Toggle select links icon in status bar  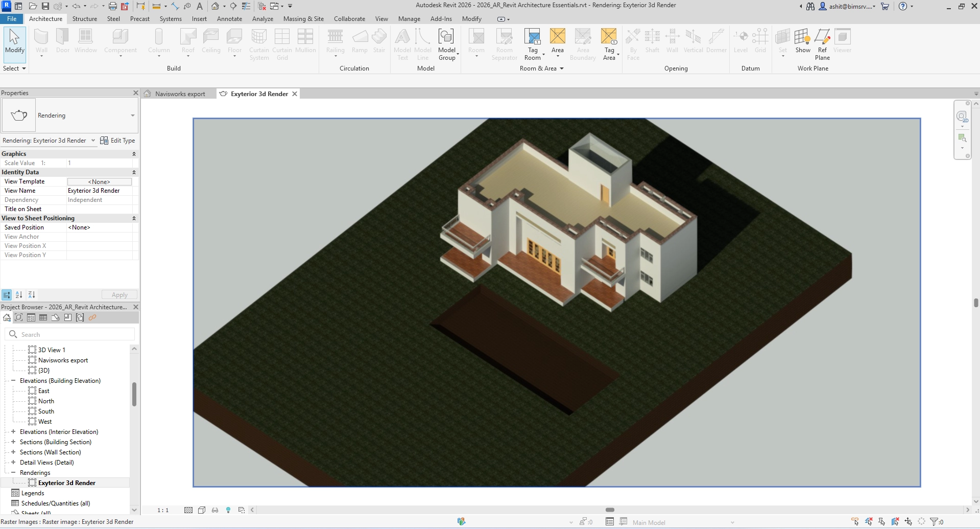pos(855,522)
